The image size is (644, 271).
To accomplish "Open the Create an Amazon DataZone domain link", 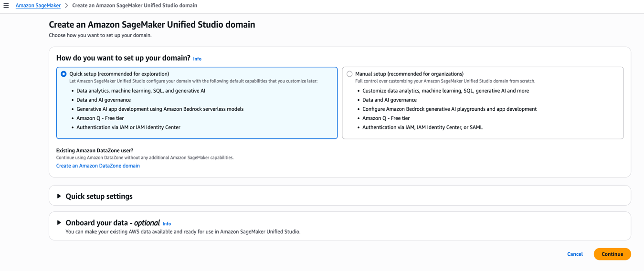I will (x=98, y=166).
